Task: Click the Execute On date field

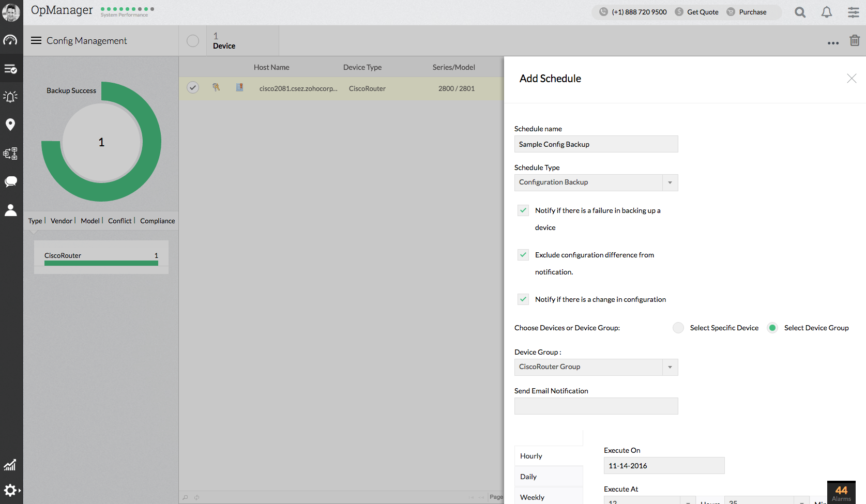Action: (664, 466)
